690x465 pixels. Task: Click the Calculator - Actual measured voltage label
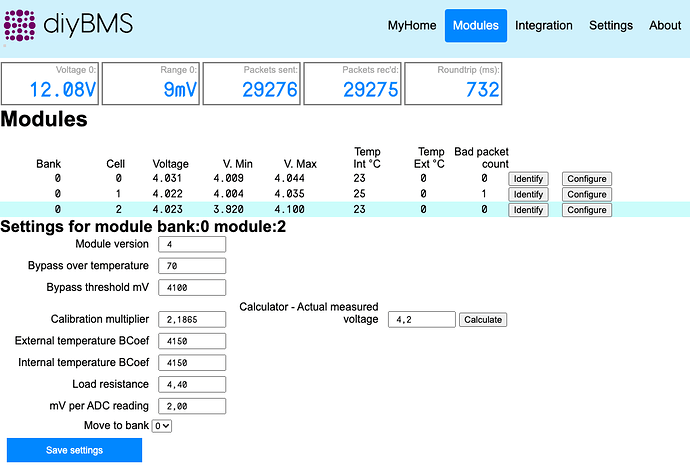tap(309, 313)
